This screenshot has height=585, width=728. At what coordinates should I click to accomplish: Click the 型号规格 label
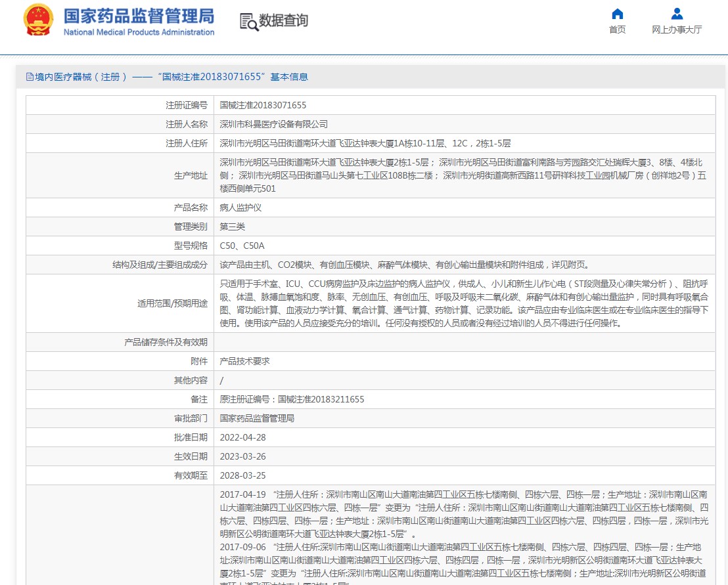[191, 246]
